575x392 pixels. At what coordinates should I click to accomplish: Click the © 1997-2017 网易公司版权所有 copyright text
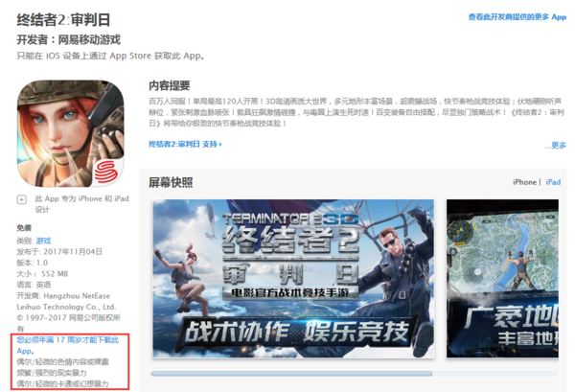coord(69,323)
